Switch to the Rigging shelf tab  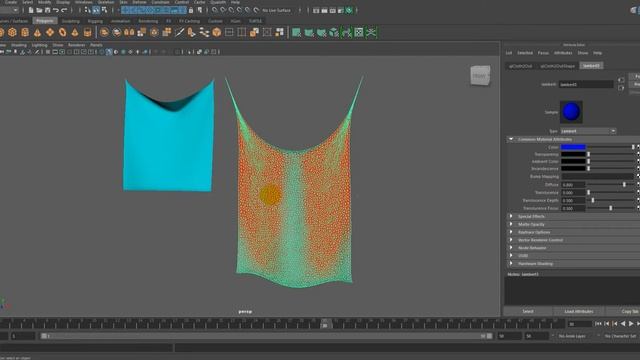pyautogui.click(x=95, y=21)
